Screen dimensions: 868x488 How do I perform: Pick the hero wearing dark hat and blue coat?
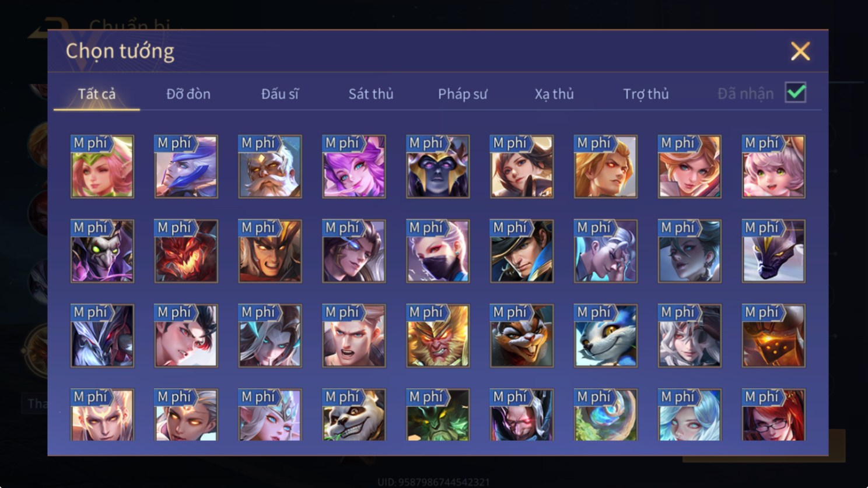(521, 251)
